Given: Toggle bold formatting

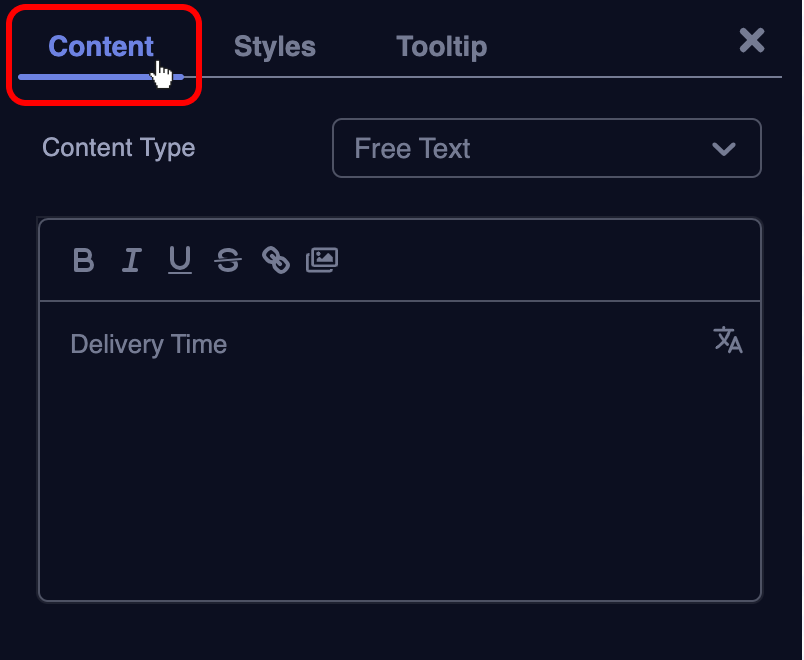Looking at the screenshot, I should [x=84, y=261].
